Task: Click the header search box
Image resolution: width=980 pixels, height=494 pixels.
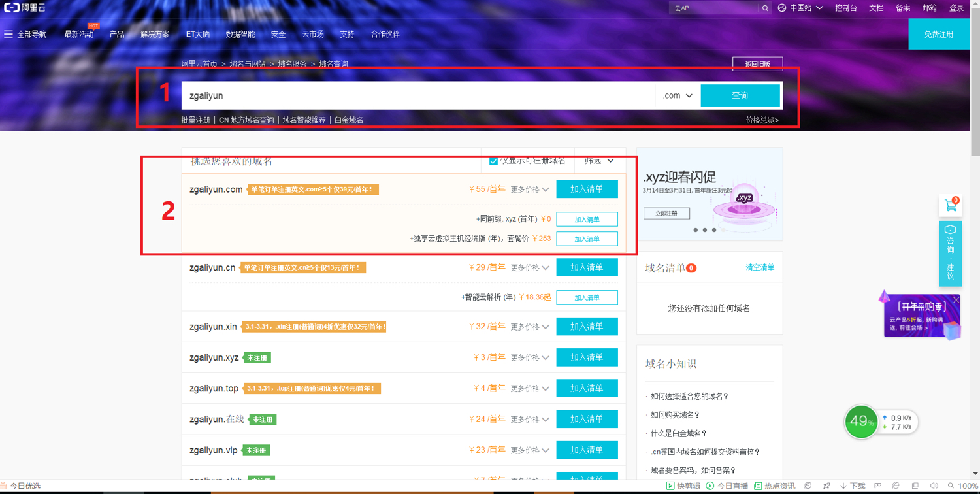Action: (x=715, y=8)
